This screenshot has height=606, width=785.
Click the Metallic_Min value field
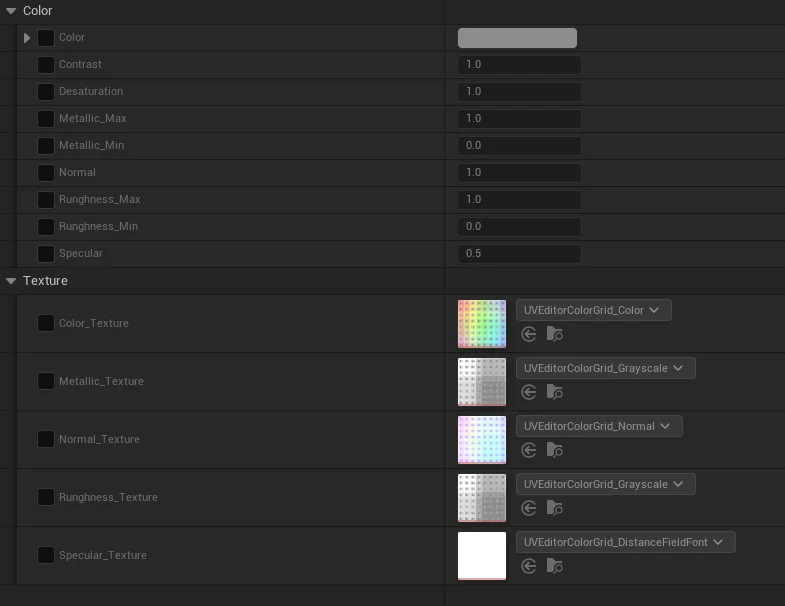pyautogui.click(x=520, y=146)
